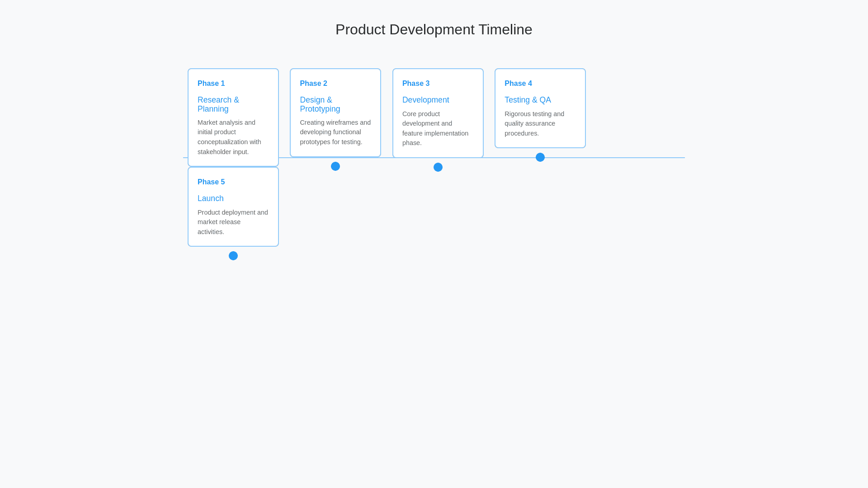Click the timeline dot below Phase 3
The image size is (868, 488).
click(438, 167)
